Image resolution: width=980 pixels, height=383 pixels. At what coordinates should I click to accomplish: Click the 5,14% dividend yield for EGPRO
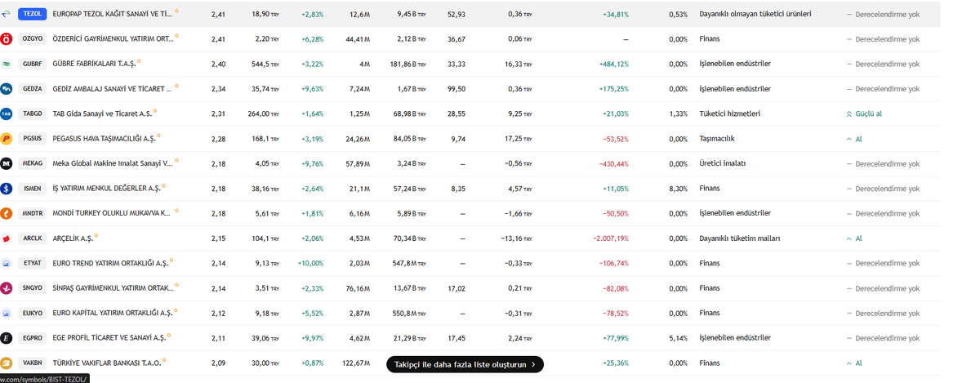pyautogui.click(x=678, y=338)
